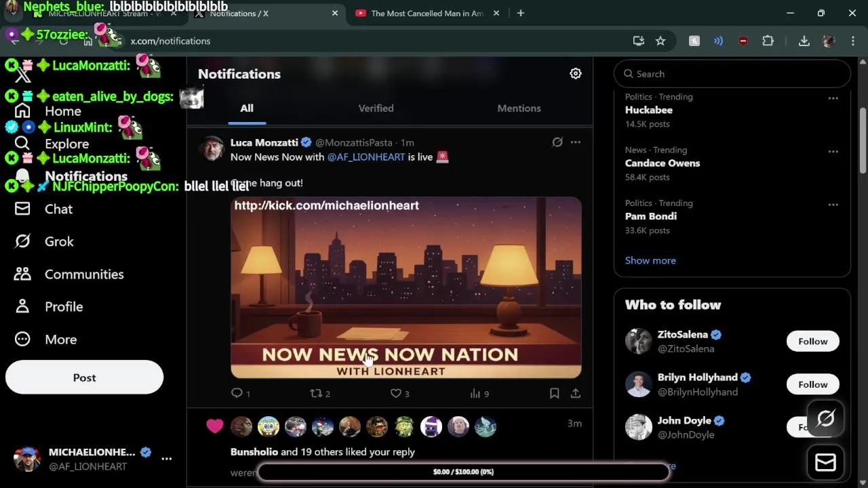Open the Pam Bondi trending topic
Viewport: 868px width, 488px height.
[651, 216]
